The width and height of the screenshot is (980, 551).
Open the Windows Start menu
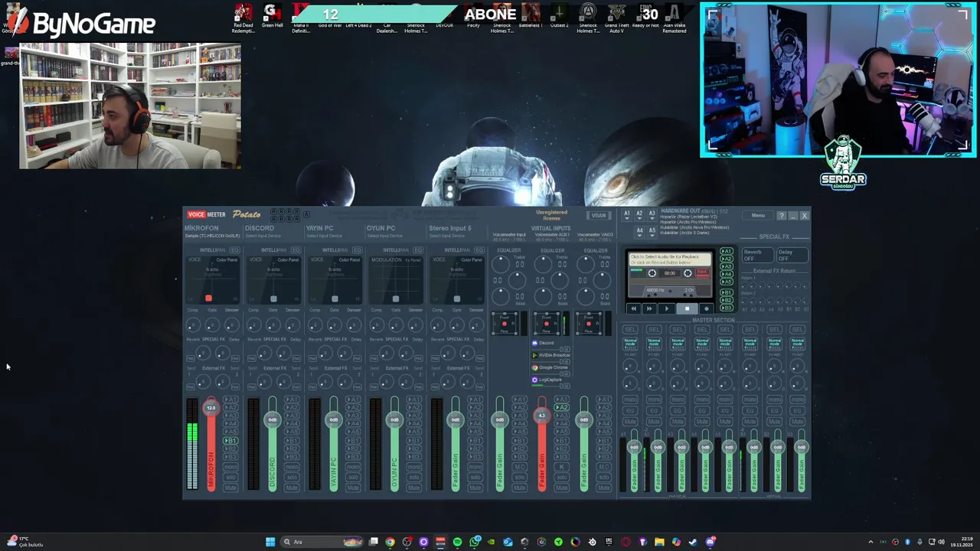(269, 542)
